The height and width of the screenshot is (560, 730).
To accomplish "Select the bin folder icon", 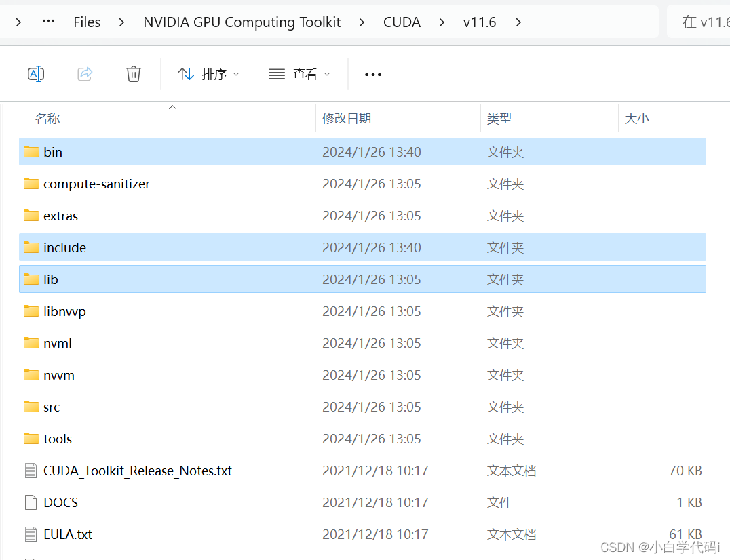I will click(x=31, y=152).
